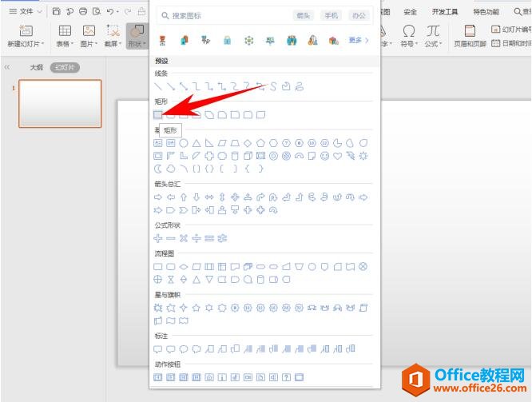Click the 手机 icon search tag
The width and height of the screenshot is (532, 402).
(332, 15)
